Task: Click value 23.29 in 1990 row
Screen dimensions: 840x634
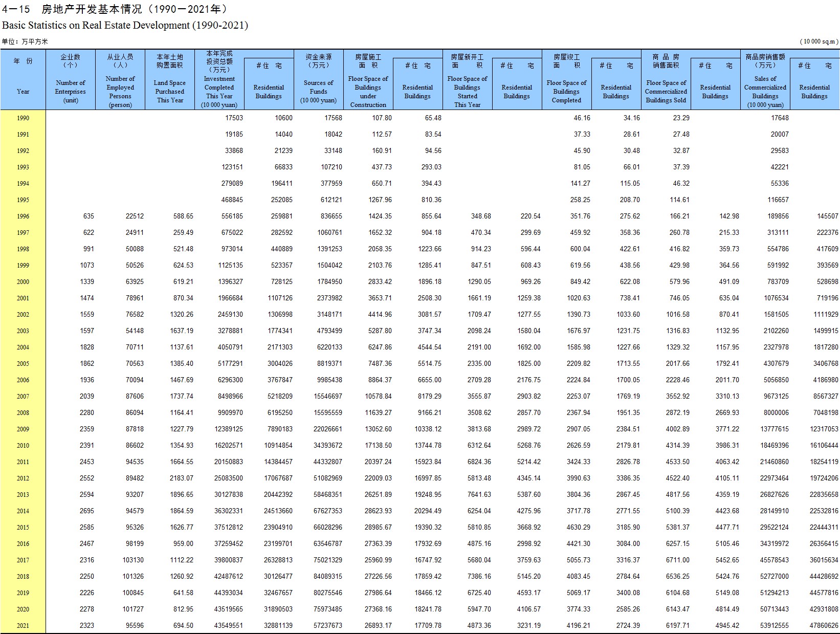Action: click(681, 118)
